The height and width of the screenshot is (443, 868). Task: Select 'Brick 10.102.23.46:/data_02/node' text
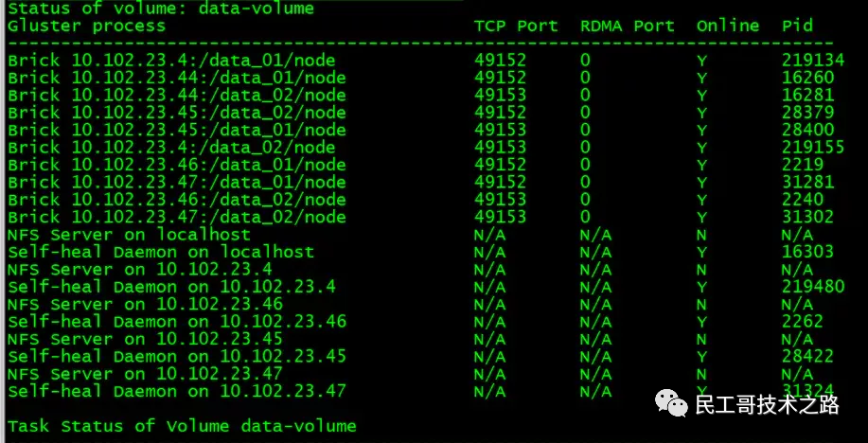click(177, 200)
